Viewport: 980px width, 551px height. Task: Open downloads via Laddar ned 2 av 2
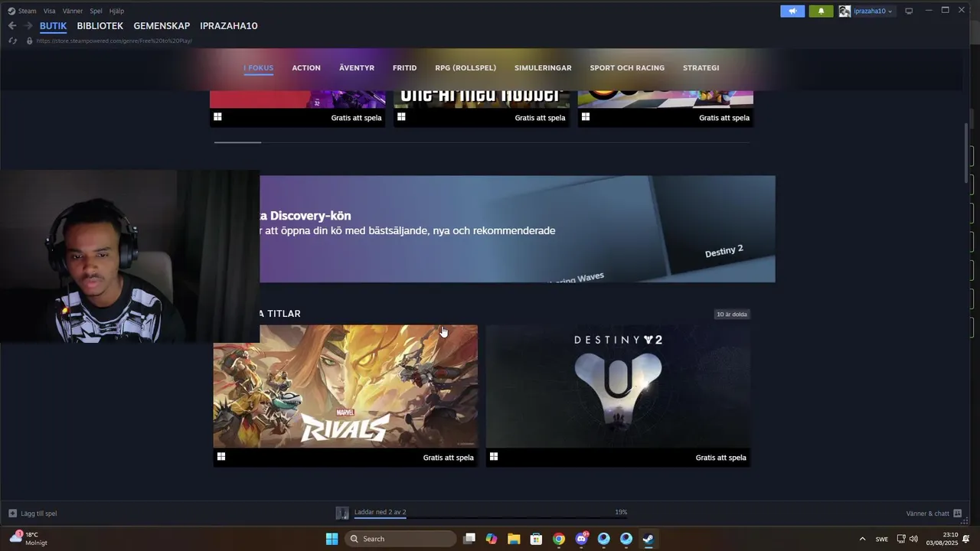pyautogui.click(x=380, y=512)
